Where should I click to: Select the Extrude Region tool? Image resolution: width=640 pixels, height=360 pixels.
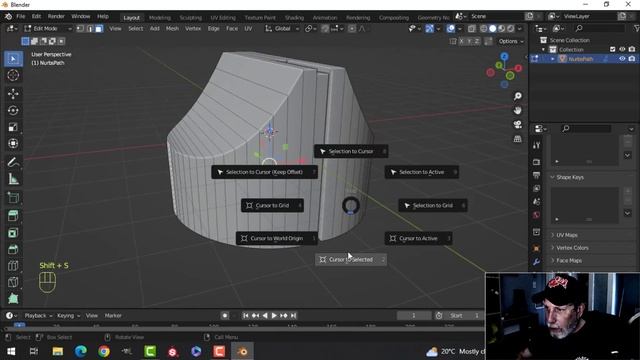pos(13,216)
